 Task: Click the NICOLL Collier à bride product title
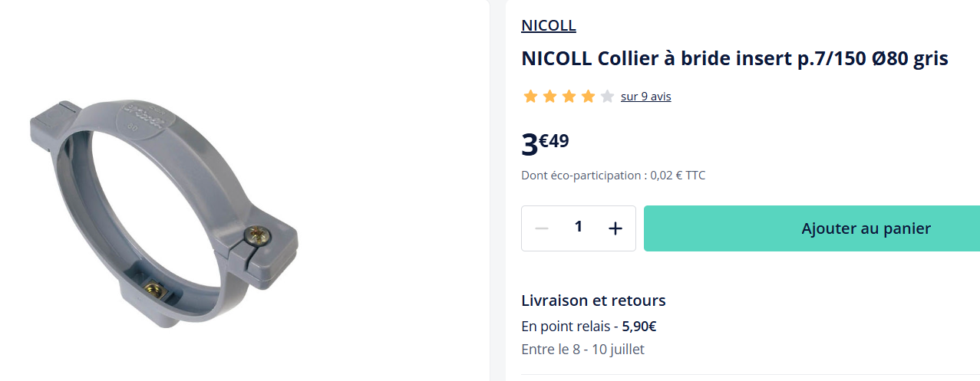[x=734, y=58]
